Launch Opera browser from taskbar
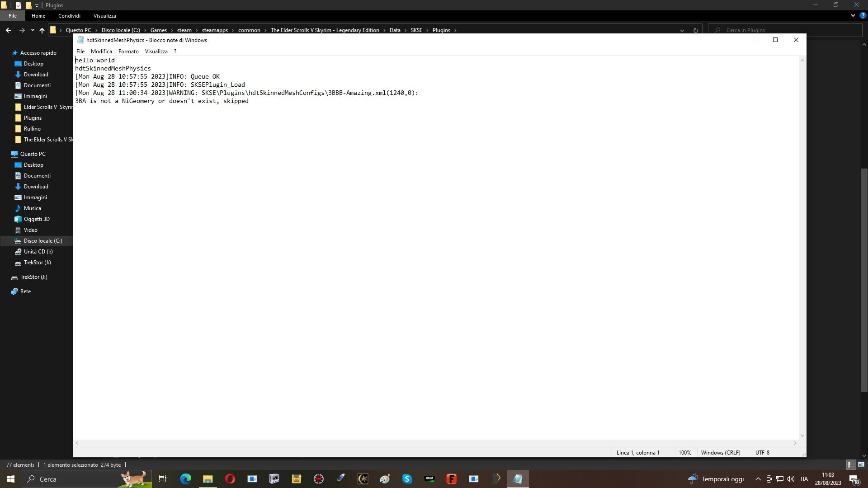Image resolution: width=868 pixels, height=488 pixels. [230, 479]
